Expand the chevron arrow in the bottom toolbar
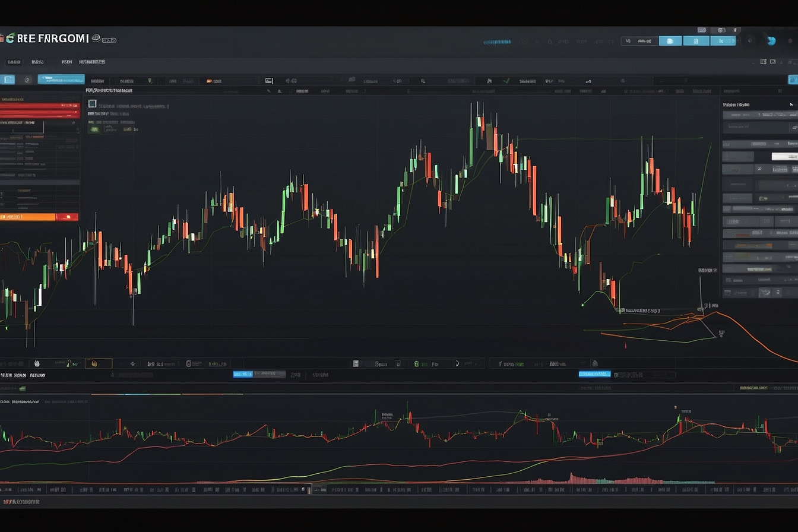The image size is (798, 532). [457, 363]
